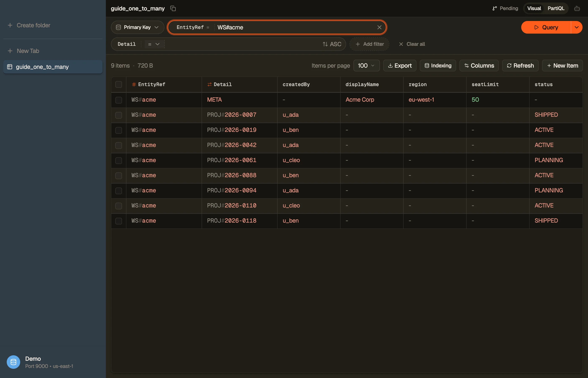This screenshot has width=588, height=378.
Task: Check the PROJ#2026-0042 row checkbox
Action: click(x=119, y=145)
